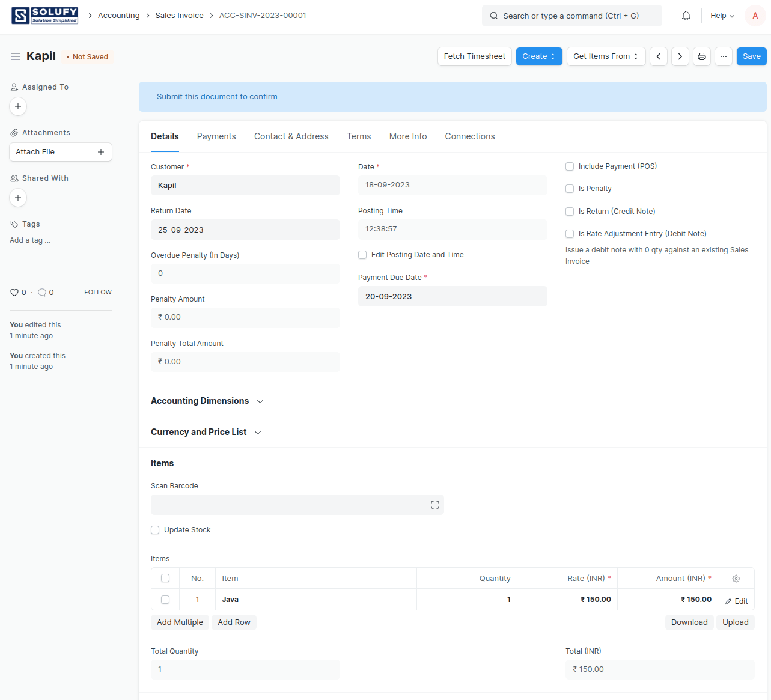Open the three-dots more menu
Screen dimensions: 771x700
(724, 56)
